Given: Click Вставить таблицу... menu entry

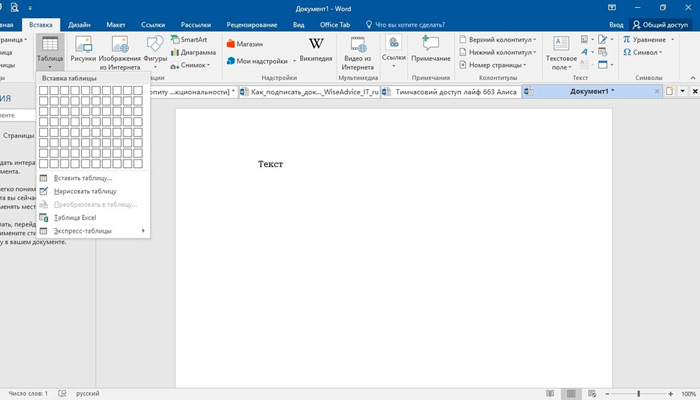Looking at the screenshot, I should [x=83, y=178].
